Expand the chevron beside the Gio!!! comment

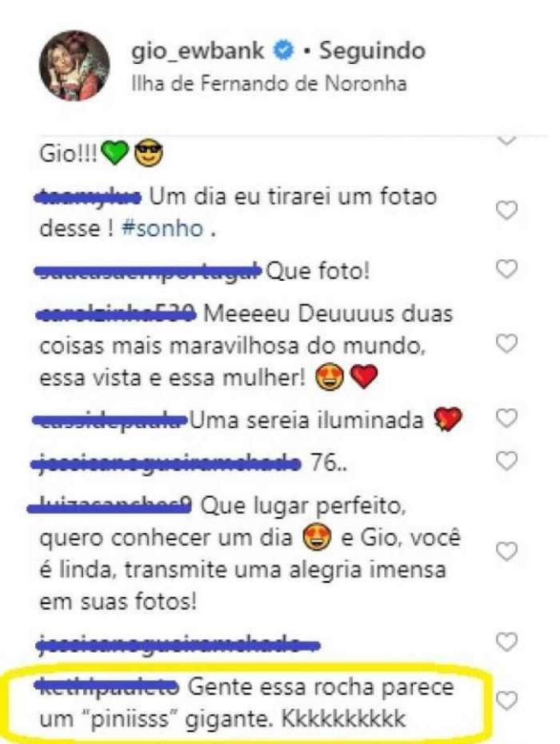pyautogui.click(x=506, y=141)
